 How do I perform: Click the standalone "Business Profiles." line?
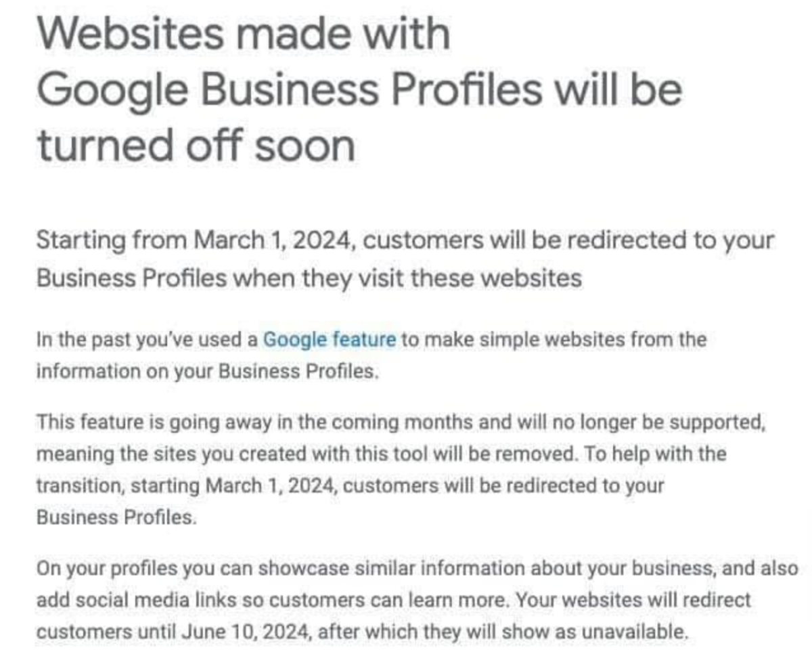[116, 518]
